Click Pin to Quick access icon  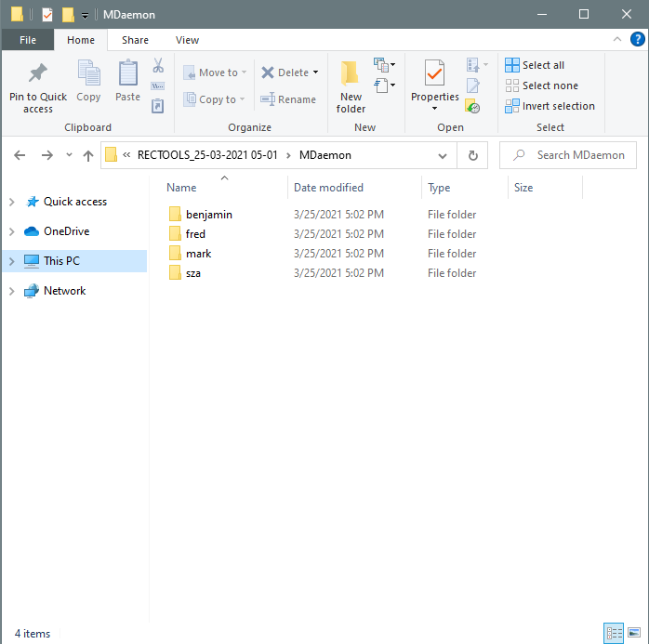pyautogui.click(x=38, y=73)
